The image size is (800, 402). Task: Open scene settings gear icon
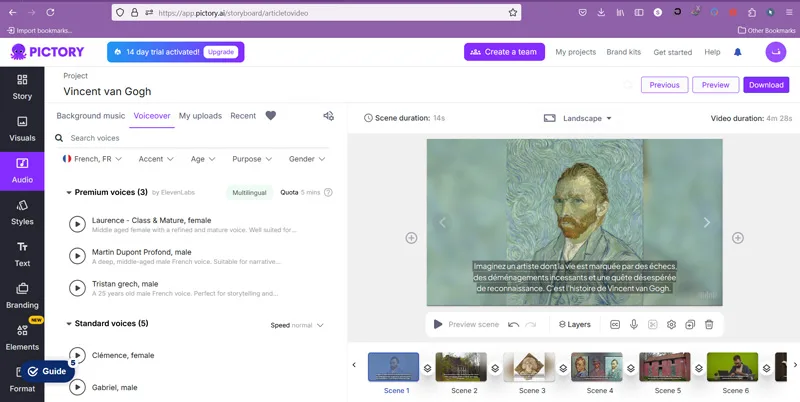[x=671, y=324]
